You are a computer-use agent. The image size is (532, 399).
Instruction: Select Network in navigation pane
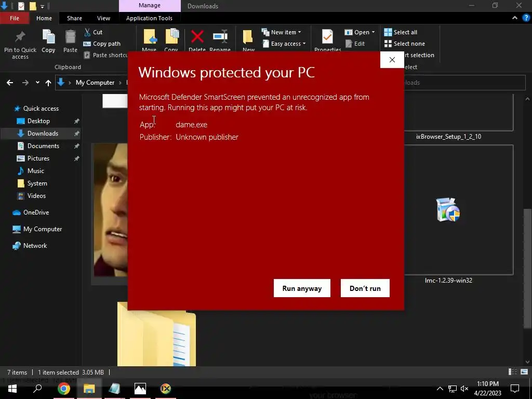tap(35, 246)
